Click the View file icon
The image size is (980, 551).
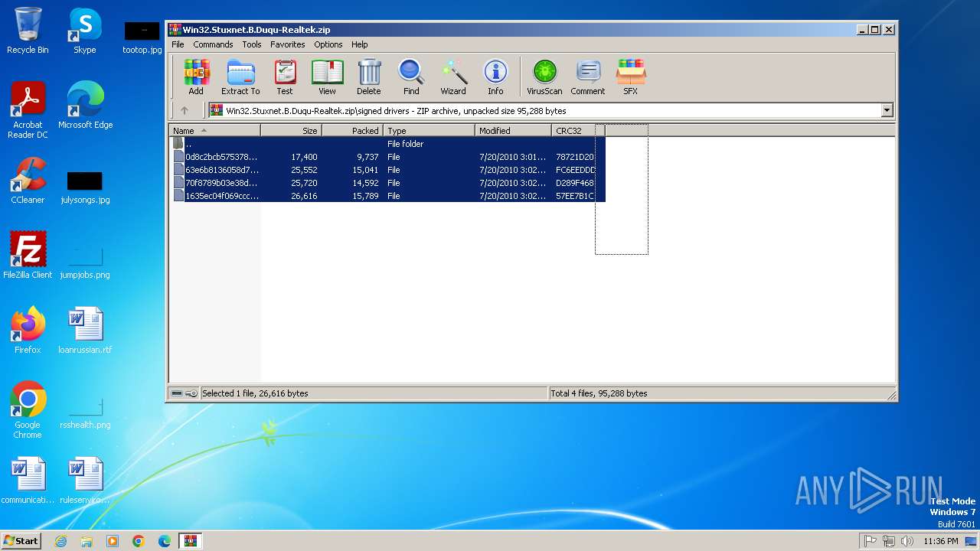pos(327,77)
